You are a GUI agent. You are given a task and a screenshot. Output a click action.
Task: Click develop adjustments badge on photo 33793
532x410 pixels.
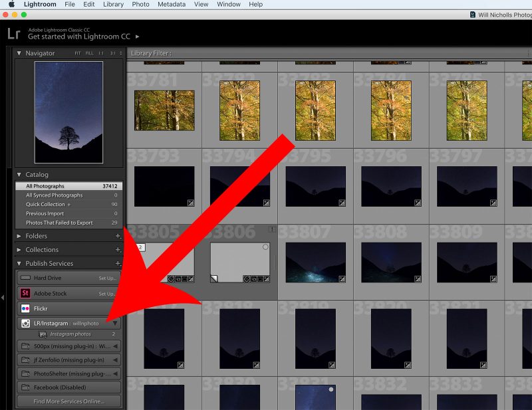(191, 203)
